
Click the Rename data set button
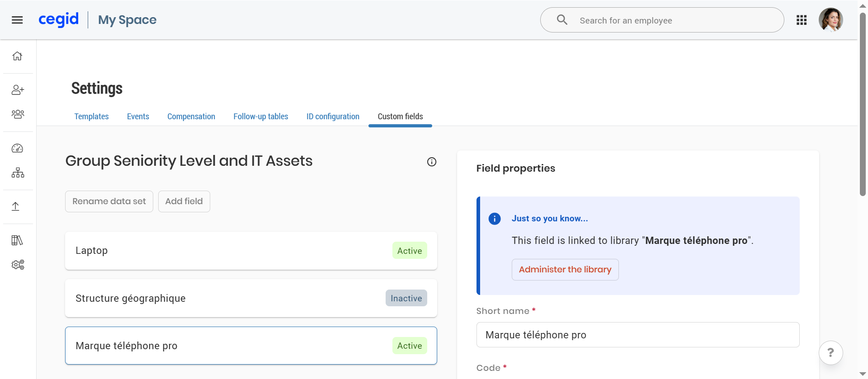pos(109,201)
